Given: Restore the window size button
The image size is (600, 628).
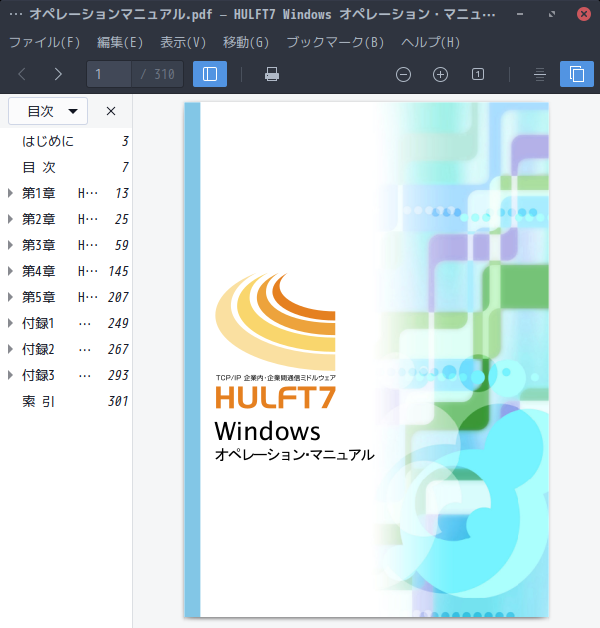Looking at the screenshot, I should 552,14.
